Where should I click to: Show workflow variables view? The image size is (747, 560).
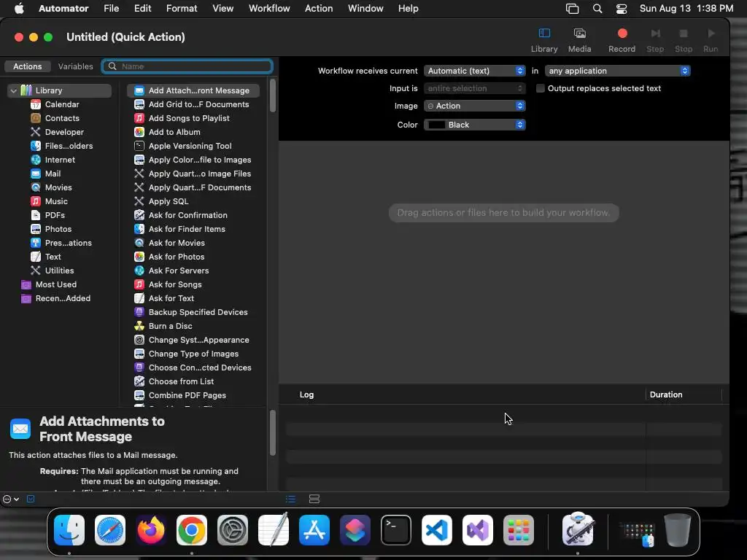[314, 499]
